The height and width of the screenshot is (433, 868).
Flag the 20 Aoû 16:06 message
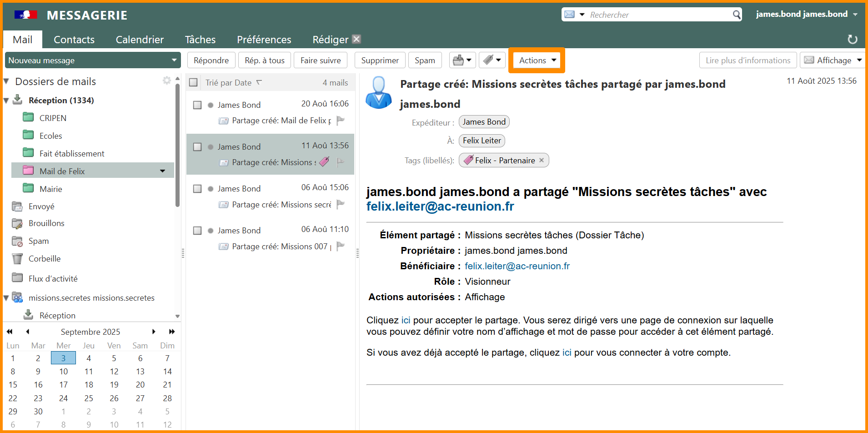point(341,121)
